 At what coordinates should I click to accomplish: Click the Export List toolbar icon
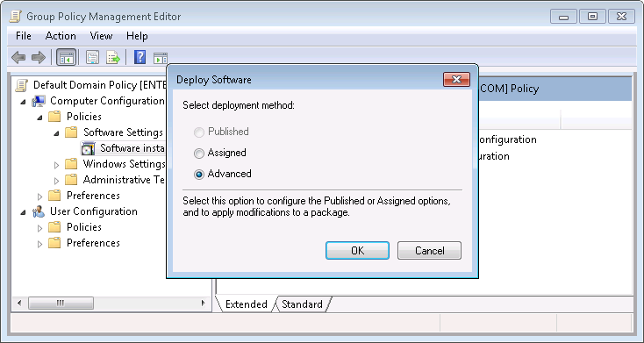click(113, 58)
